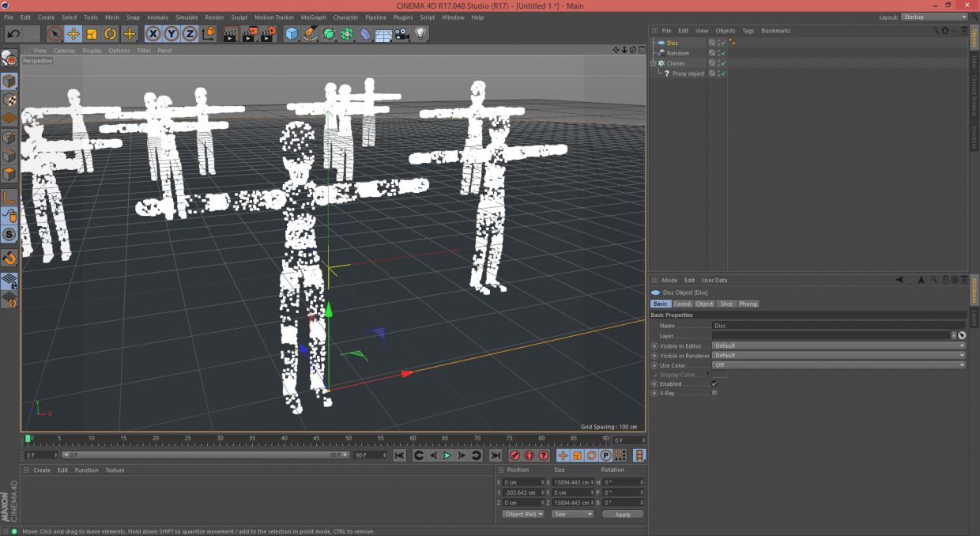Open Visible in Renderer dropdown
Screen dimensions: 980x536
(x=839, y=356)
